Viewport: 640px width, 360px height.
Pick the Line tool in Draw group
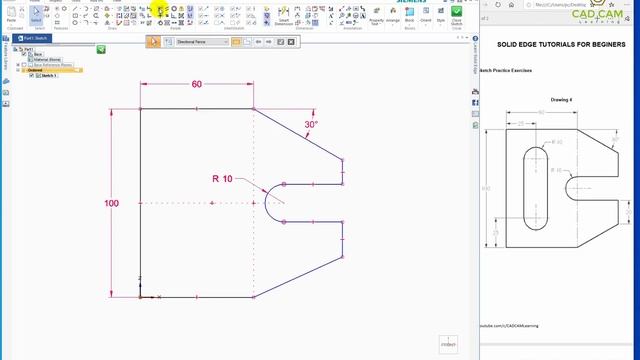pos(75,9)
